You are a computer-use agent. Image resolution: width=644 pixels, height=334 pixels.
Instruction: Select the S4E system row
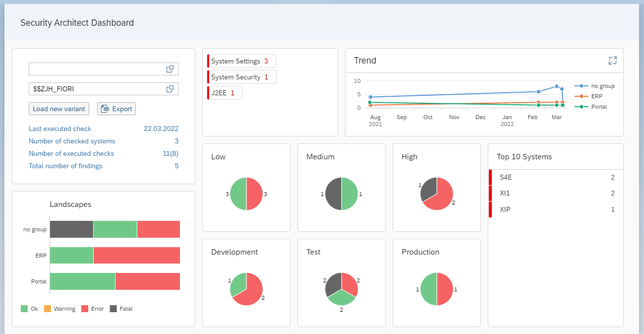tap(555, 177)
